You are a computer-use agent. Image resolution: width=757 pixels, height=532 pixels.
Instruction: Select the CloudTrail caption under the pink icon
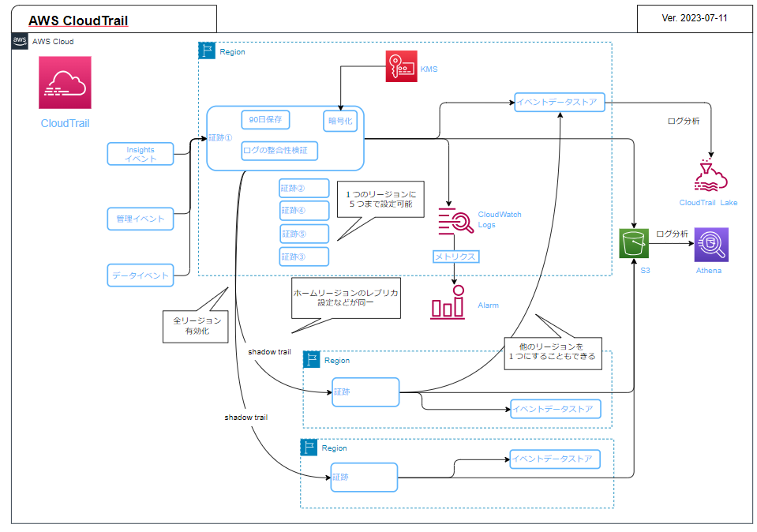[66, 124]
